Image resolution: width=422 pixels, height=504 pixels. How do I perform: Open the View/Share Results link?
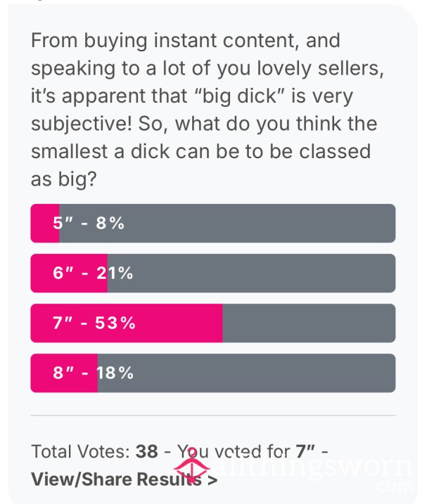(124, 479)
